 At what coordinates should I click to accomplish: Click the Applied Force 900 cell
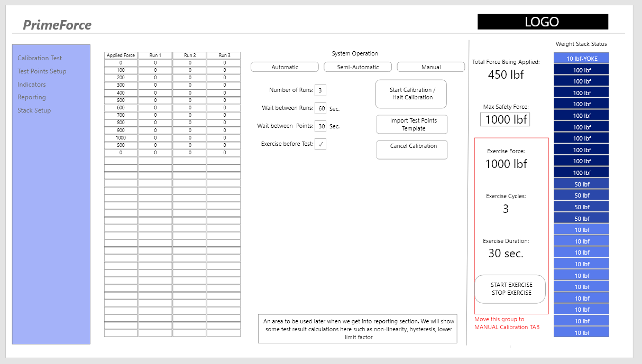click(121, 130)
